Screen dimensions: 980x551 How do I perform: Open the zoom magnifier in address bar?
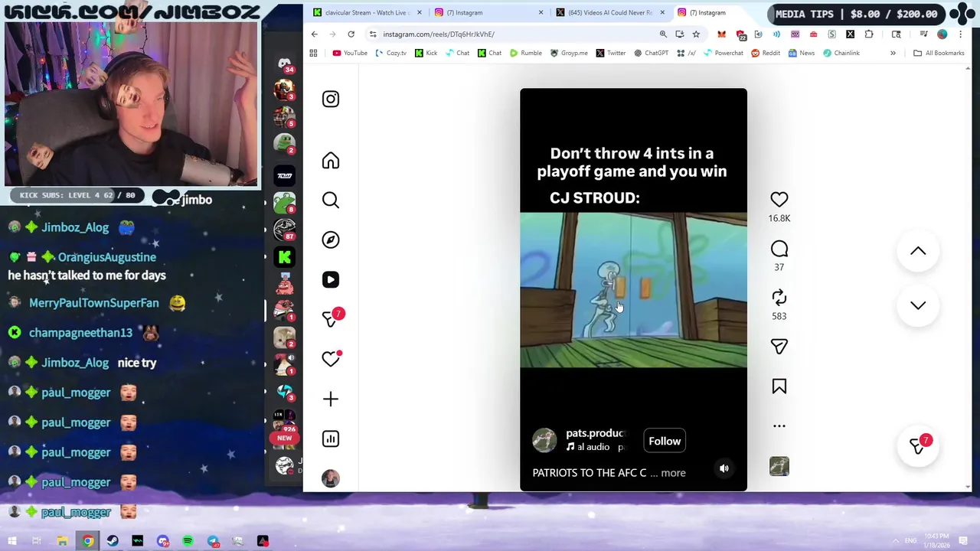[x=663, y=34]
